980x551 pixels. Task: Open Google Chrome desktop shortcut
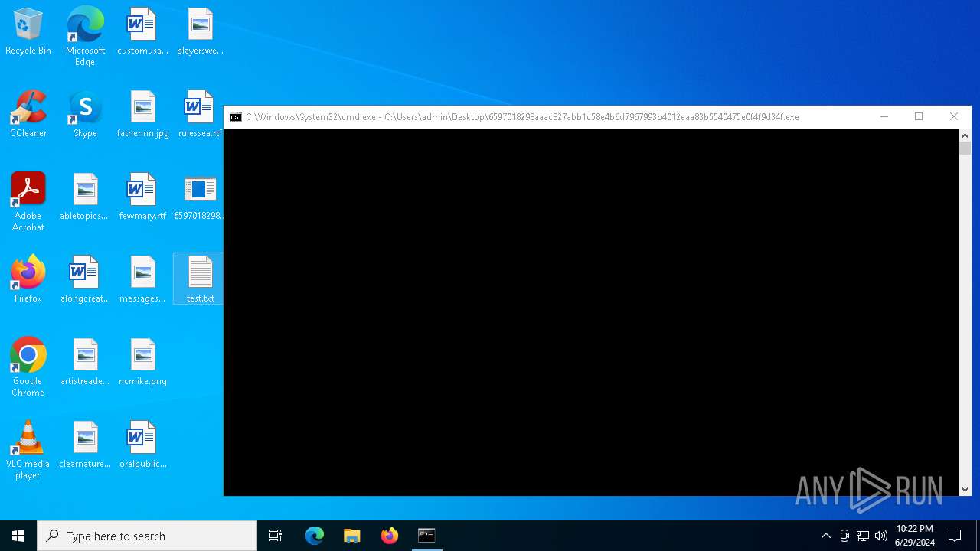(x=28, y=367)
